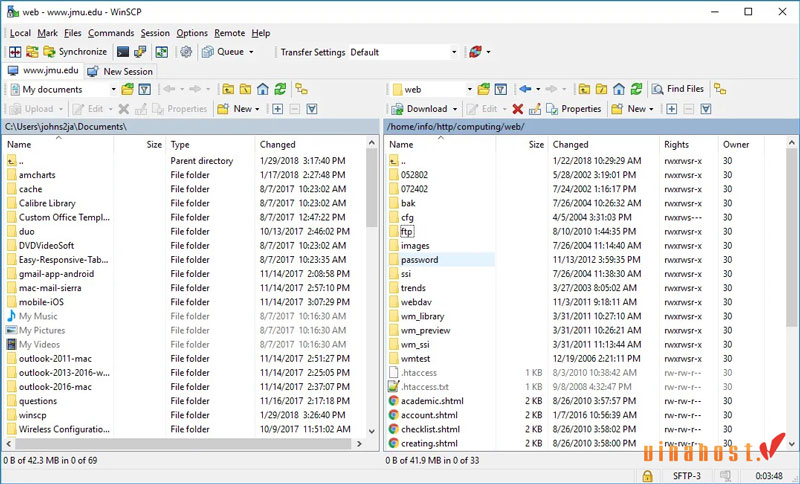Select files with local plus icon

click(x=278, y=109)
